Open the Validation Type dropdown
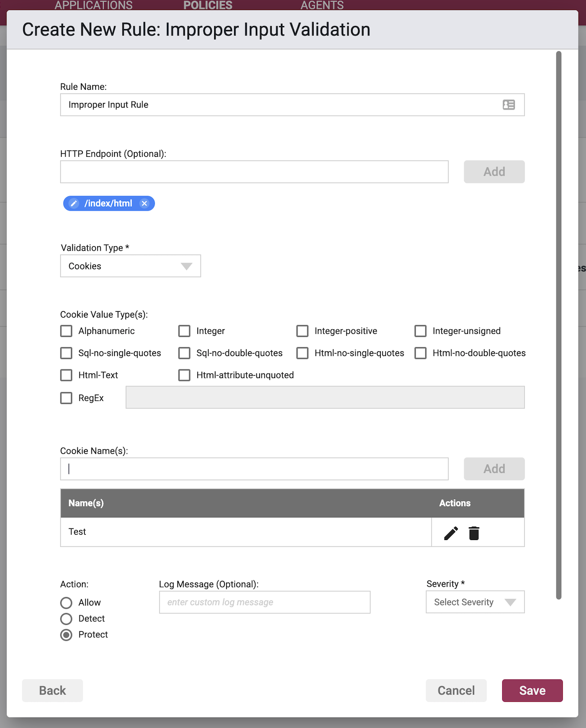 131,266
